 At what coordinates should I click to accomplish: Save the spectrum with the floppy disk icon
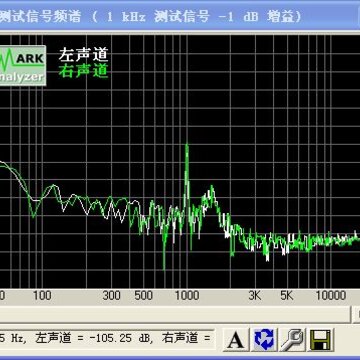click(x=320, y=339)
